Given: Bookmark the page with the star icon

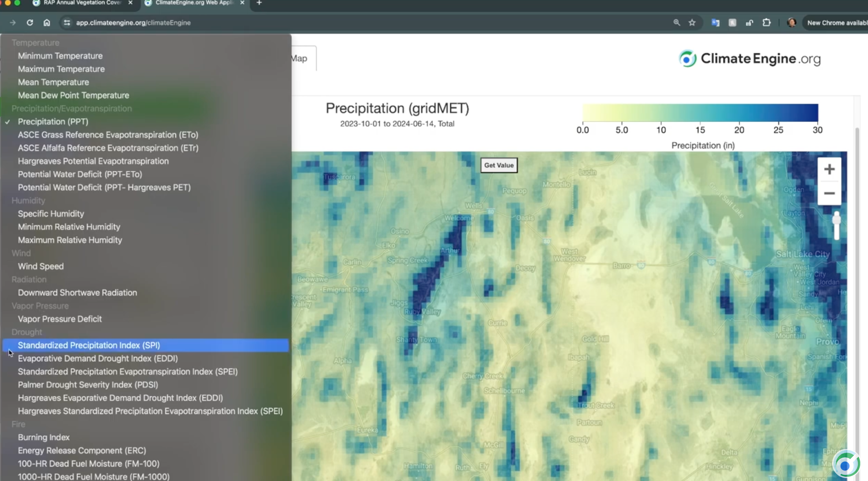Looking at the screenshot, I should tap(692, 23).
